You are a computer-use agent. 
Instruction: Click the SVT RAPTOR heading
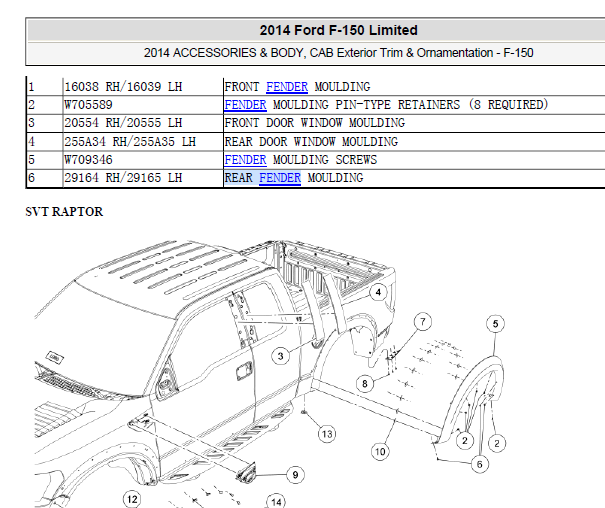(x=64, y=212)
